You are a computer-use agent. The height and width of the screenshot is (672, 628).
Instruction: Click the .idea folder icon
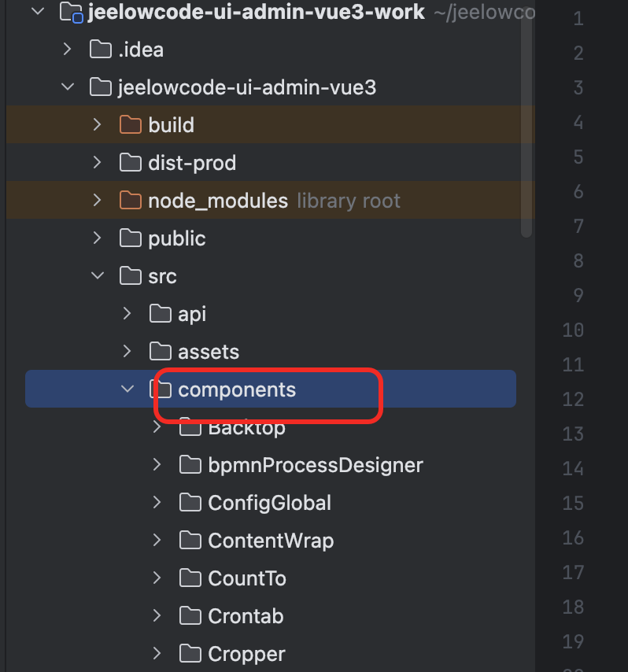click(100, 50)
